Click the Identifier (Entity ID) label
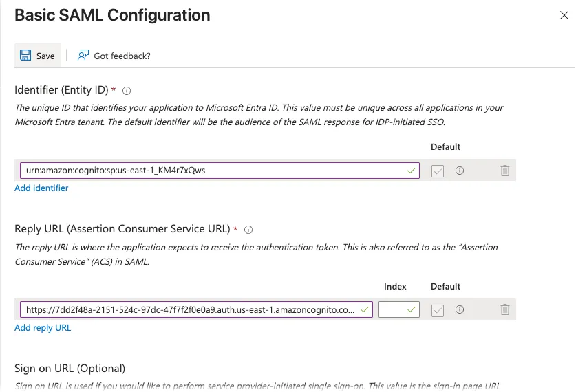The image size is (587, 392). point(61,90)
